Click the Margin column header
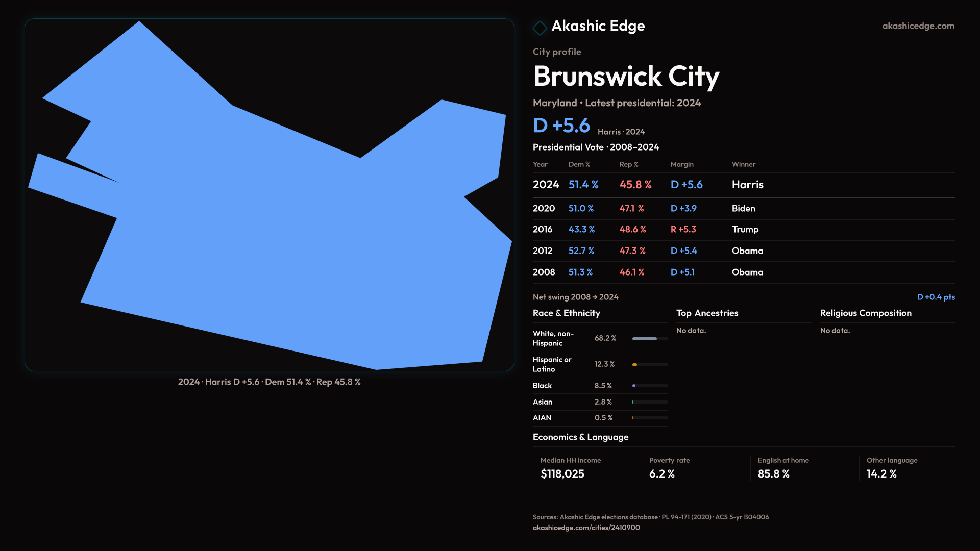980x551 pixels. [x=682, y=164]
